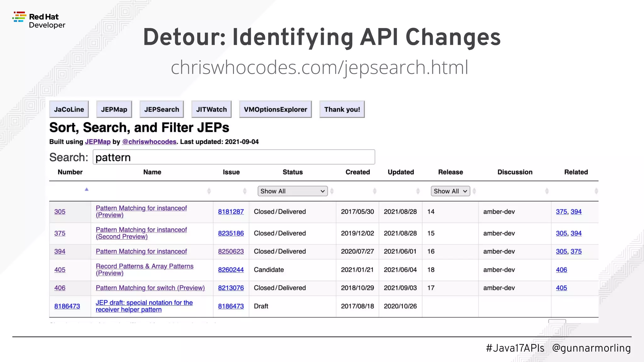Viewport: 644px width, 362px height.
Task: Click the Discussion column sort arrows
Action: 547,191
